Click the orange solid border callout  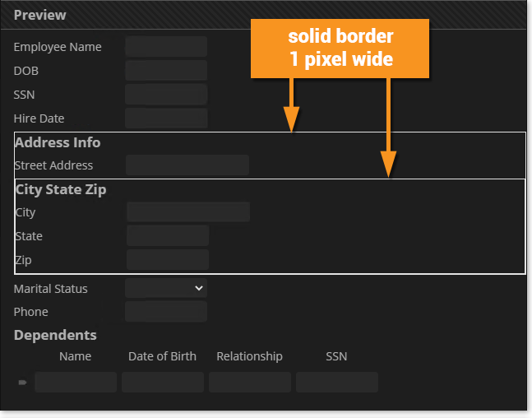point(340,49)
